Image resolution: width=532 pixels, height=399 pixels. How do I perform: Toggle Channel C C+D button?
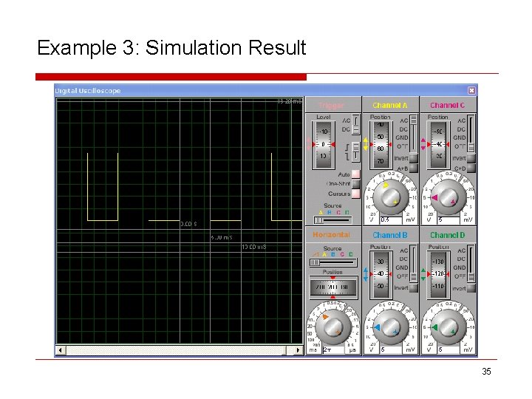[x=471, y=168]
